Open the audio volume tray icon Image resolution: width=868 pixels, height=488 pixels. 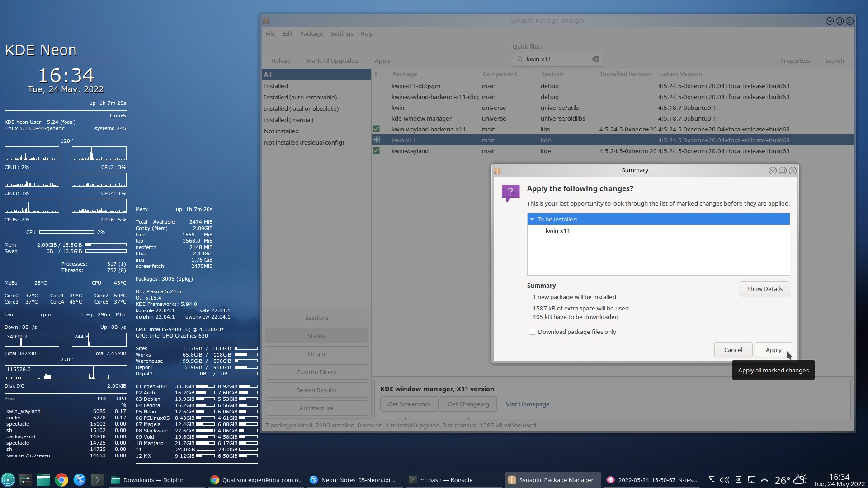724,480
